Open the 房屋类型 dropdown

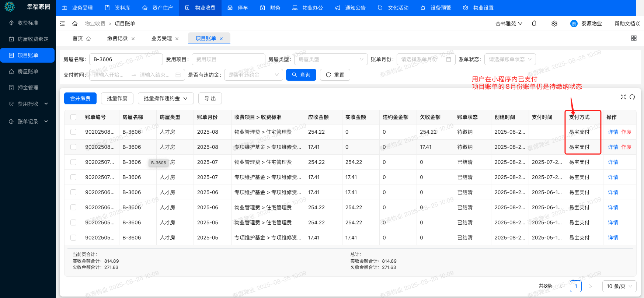tap(330, 59)
